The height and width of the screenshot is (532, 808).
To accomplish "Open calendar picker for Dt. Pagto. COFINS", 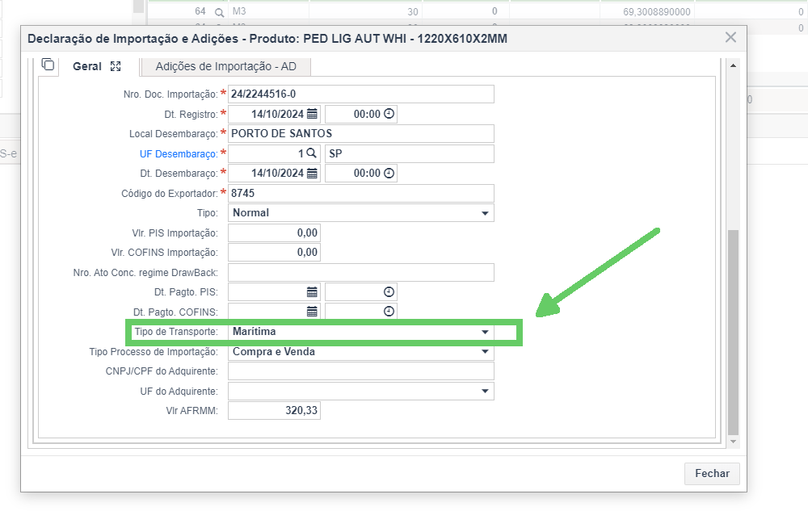I will point(312,312).
